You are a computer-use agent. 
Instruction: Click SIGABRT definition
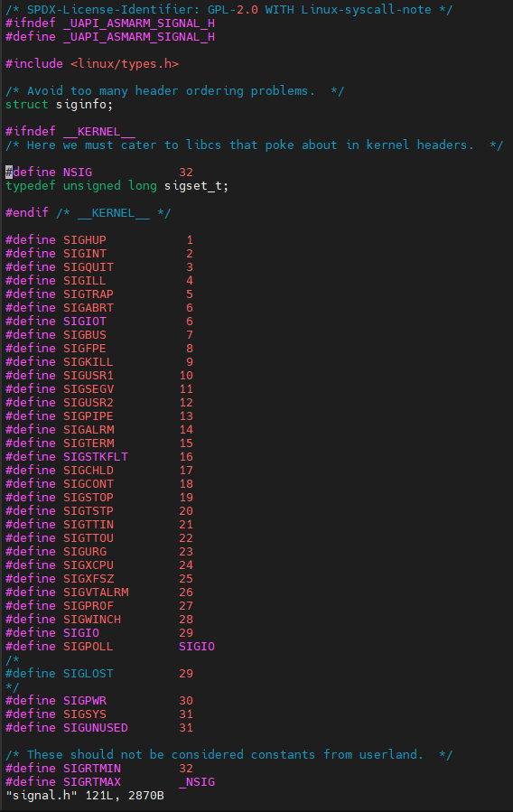coord(99,308)
